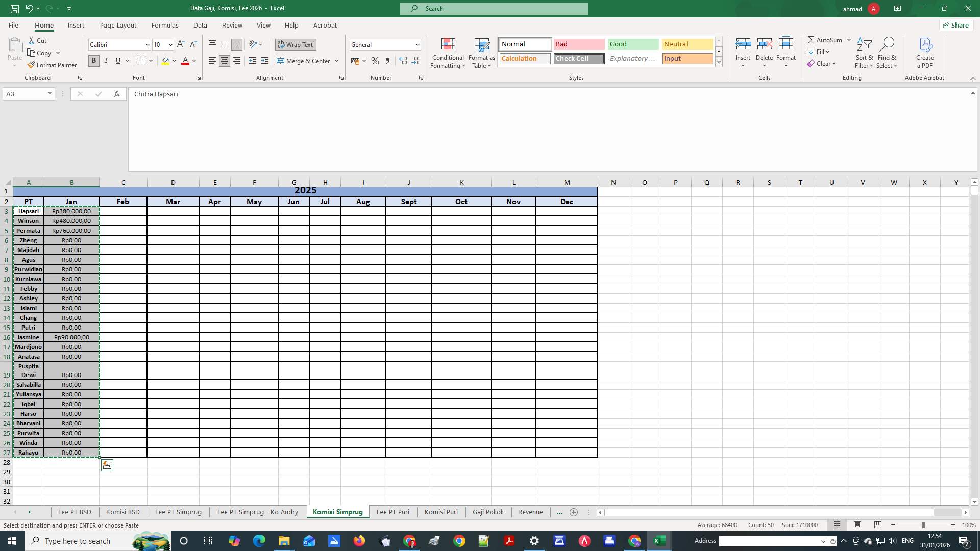Open the Font Color swatch dropdown
The image size is (980, 551).
click(x=193, y=61)
